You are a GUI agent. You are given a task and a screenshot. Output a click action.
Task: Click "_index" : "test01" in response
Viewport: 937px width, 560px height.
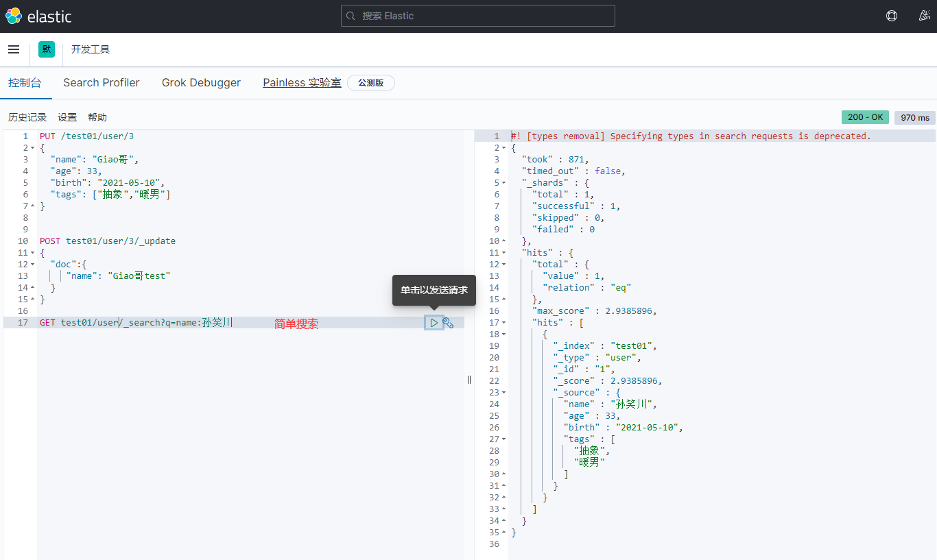pyautogui.click(x=605, y=346)
